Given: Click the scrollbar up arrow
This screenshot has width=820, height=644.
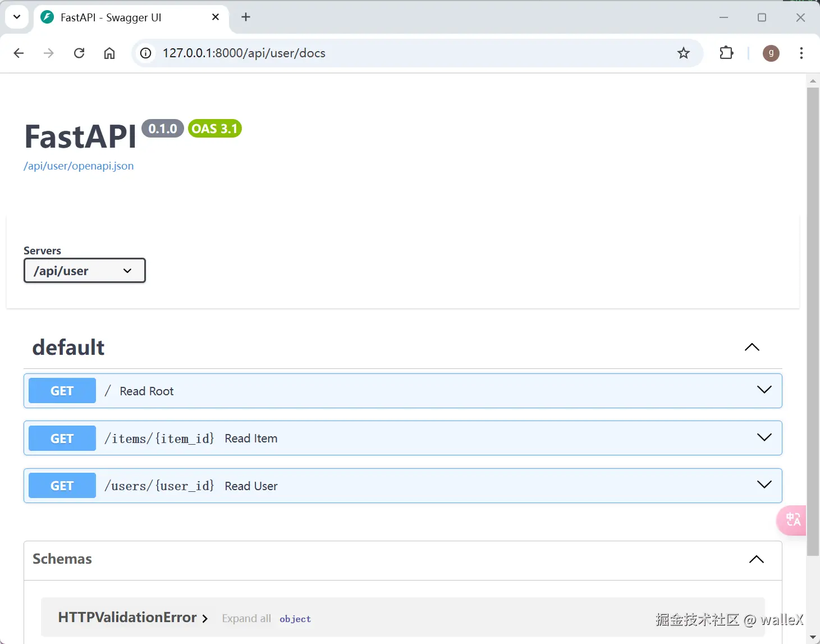Looking at the screenshot, I should (813, 81).
